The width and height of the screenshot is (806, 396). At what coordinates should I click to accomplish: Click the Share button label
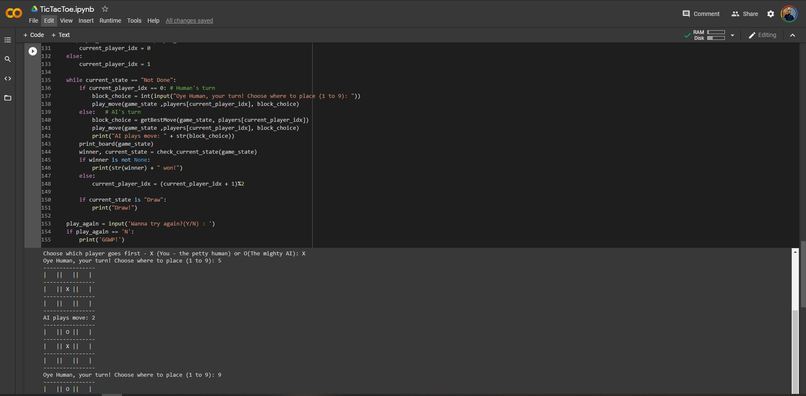click(750, 14)
